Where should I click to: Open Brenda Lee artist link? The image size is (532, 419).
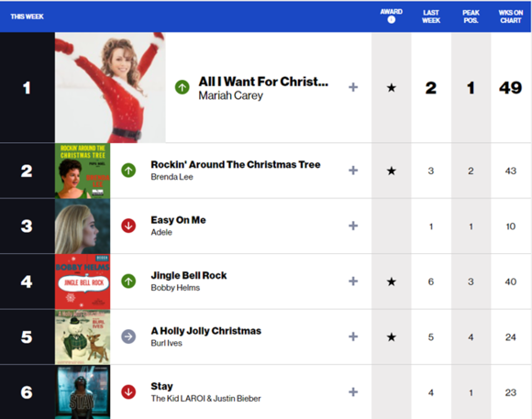[x=172, y=177]
